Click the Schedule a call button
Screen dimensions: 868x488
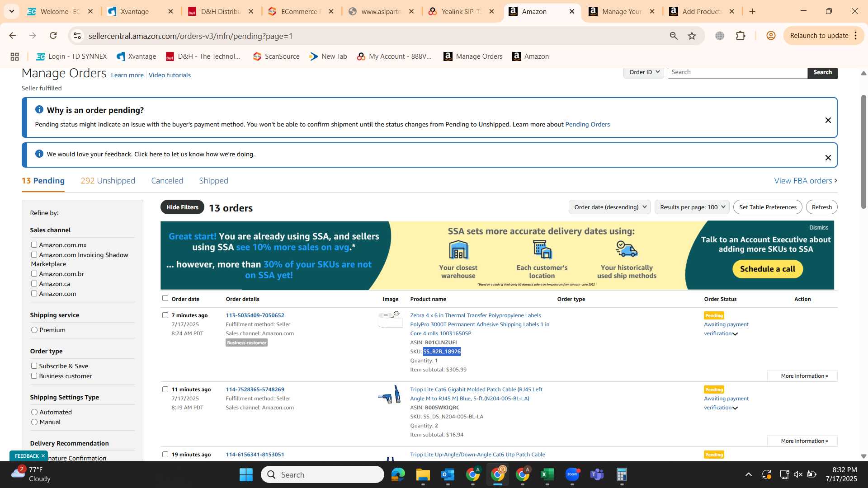767,269
